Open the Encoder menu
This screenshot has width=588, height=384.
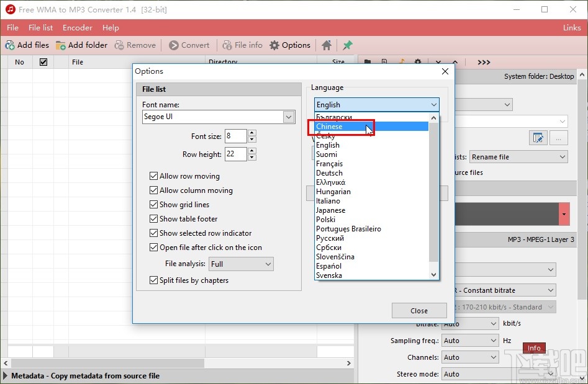click(77, 27)
